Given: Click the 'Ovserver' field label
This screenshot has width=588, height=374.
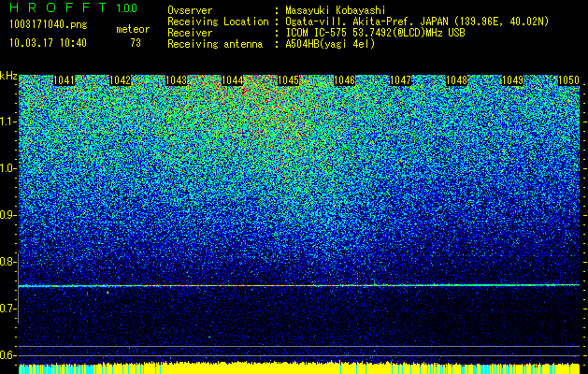Looking at the screenshot, I should [190, 10].
